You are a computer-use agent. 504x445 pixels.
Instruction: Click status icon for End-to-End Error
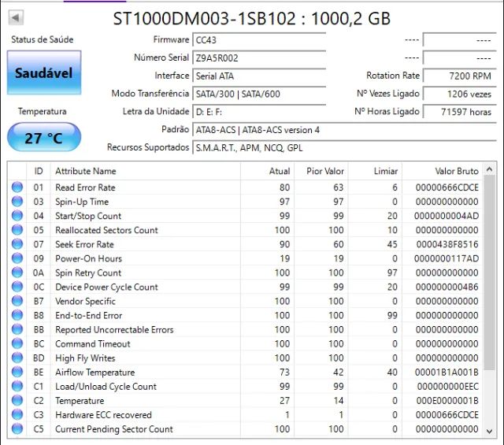[17, 315]
